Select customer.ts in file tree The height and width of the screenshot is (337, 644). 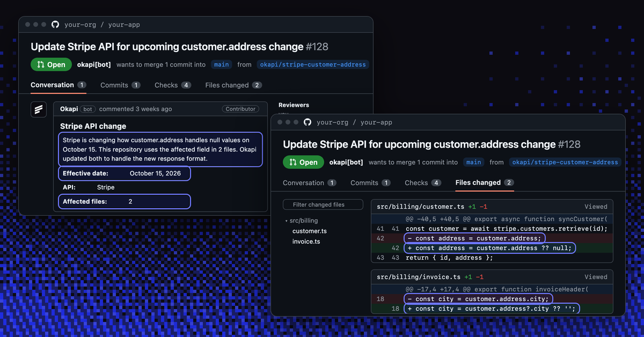point(310,231)
